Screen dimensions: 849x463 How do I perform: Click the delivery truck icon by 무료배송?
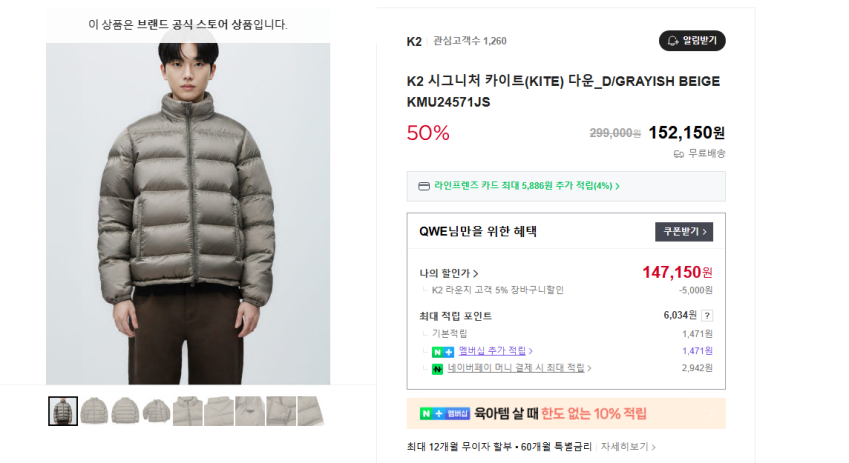point(679,154)
